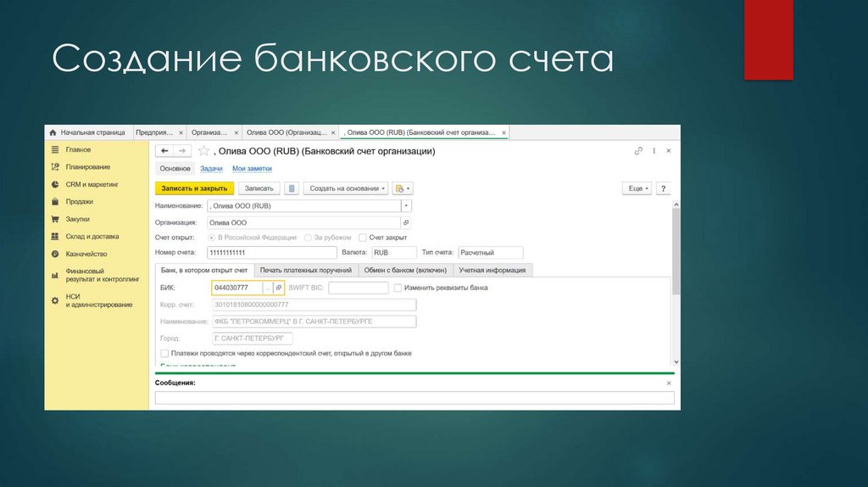Open the Финансовый результат chart icon
The width and height of the screenshot is (868, 487).
point(55,276)
